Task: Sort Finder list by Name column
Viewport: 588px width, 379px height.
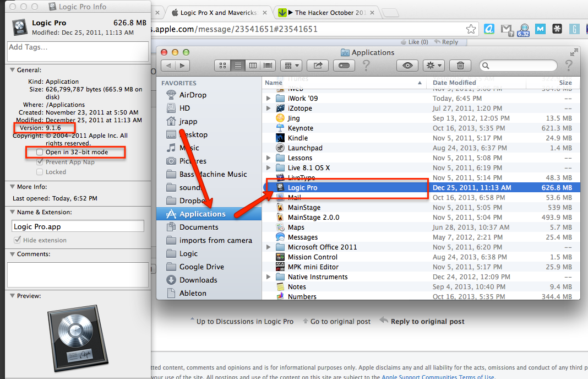Action: tap(344, 83)
